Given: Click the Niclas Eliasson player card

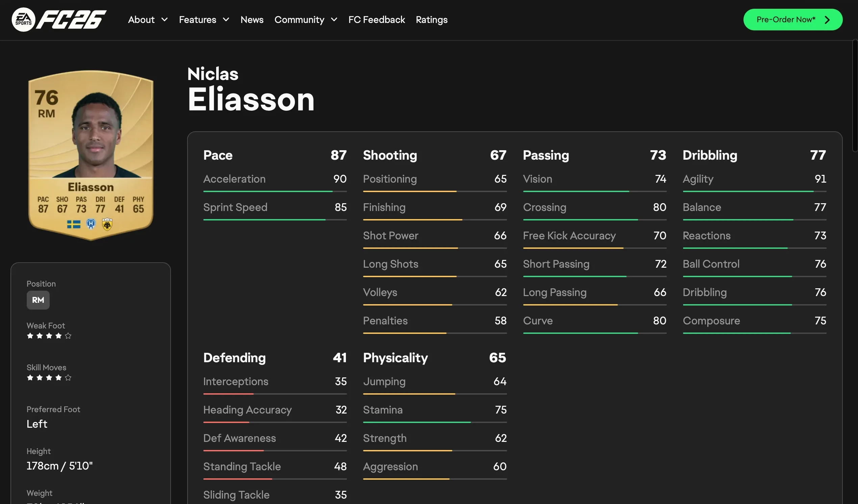Looking at the screenshot, I should pos(91,155).
